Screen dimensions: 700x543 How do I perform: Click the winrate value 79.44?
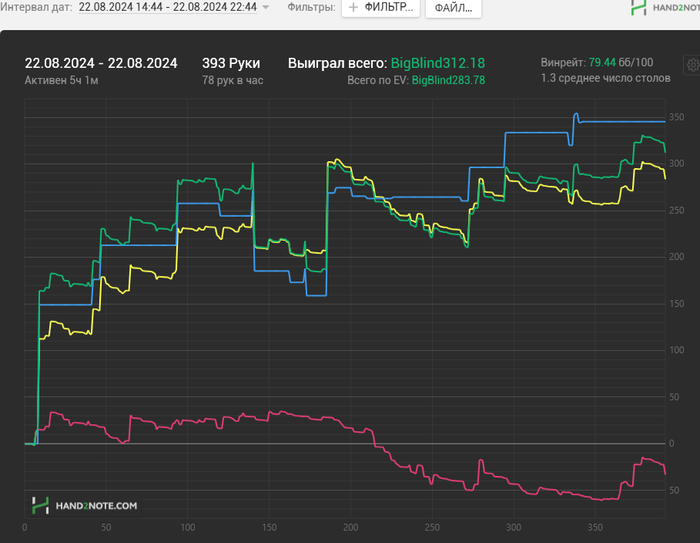click(602, 63)
